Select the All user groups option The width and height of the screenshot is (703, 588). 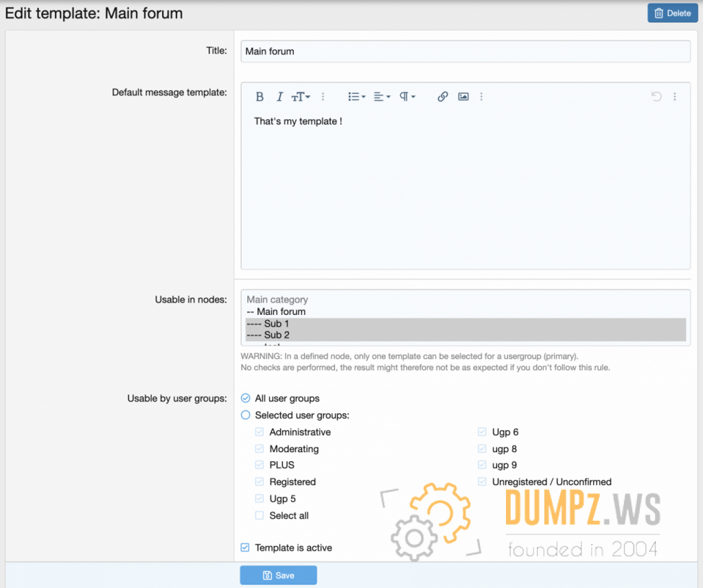pos(246,398)
